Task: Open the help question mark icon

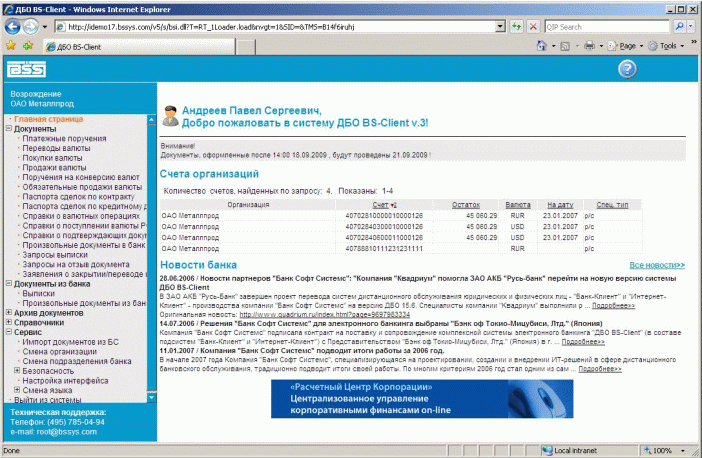Action: 627,69
